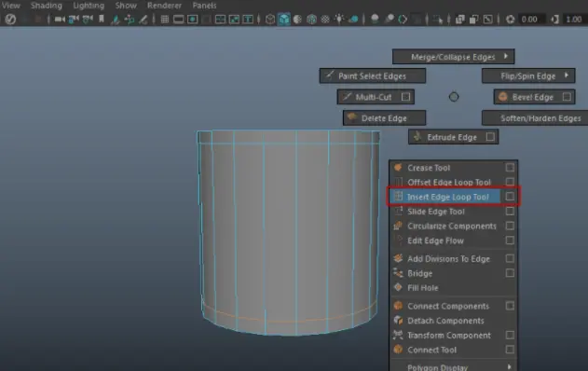Click the Bookmarks icon in the toolbar

pos(102,19)
